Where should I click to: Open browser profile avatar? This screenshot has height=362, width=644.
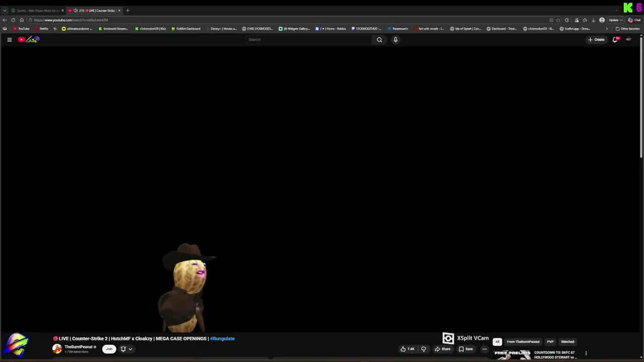(x=602, y=20)
